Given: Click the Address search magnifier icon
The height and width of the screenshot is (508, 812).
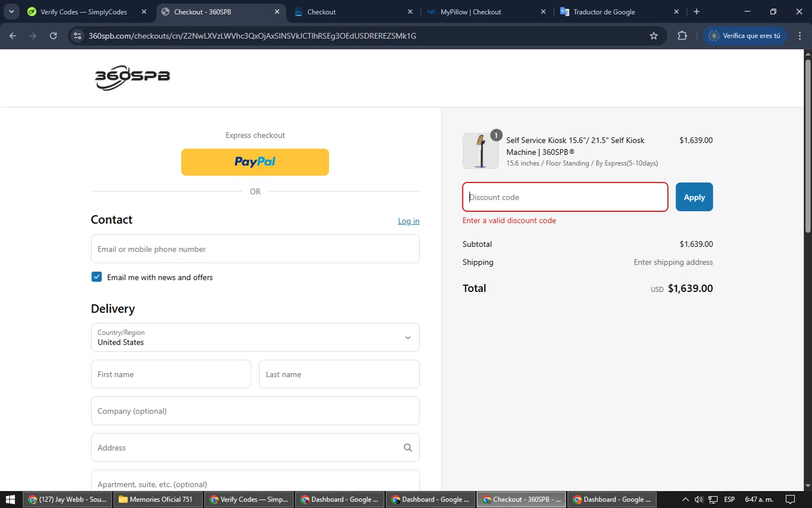Looking at the screenshot, I should point(408,447).
